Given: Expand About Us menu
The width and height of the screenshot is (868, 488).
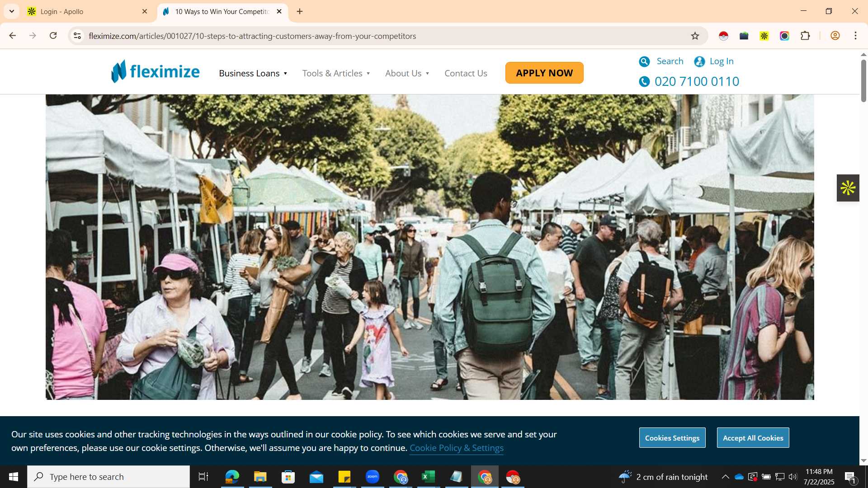Looking at the screenshot, I should [407, 73].
